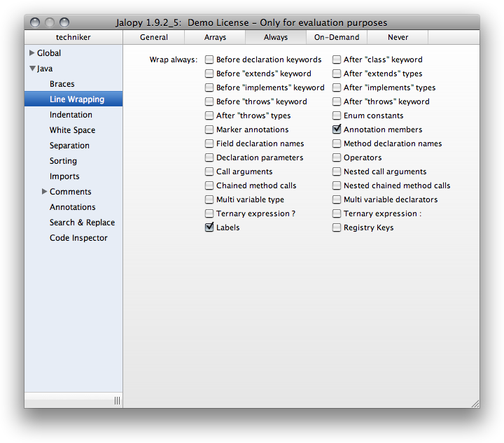
Task: Switch to the General tab
Action: point(153,37)
